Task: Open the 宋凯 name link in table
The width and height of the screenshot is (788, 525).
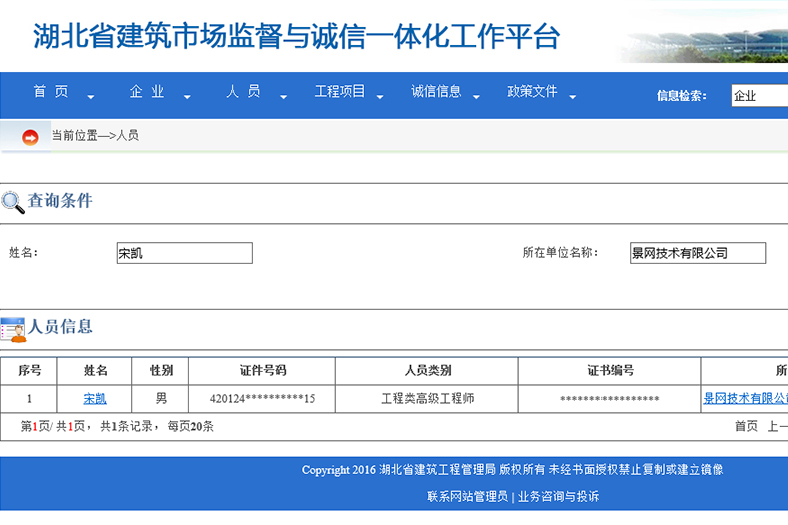Action: tap(95, 399)
